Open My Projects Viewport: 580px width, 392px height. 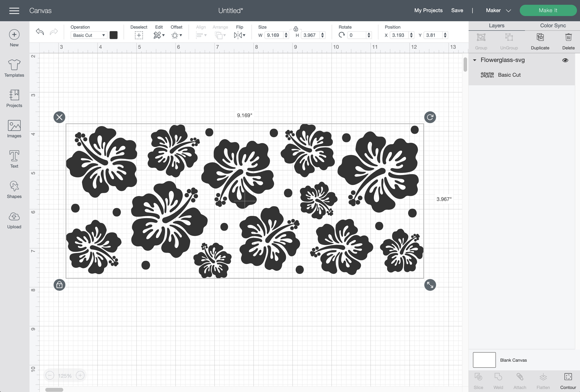pyautogui.click(x=428, y=10)
